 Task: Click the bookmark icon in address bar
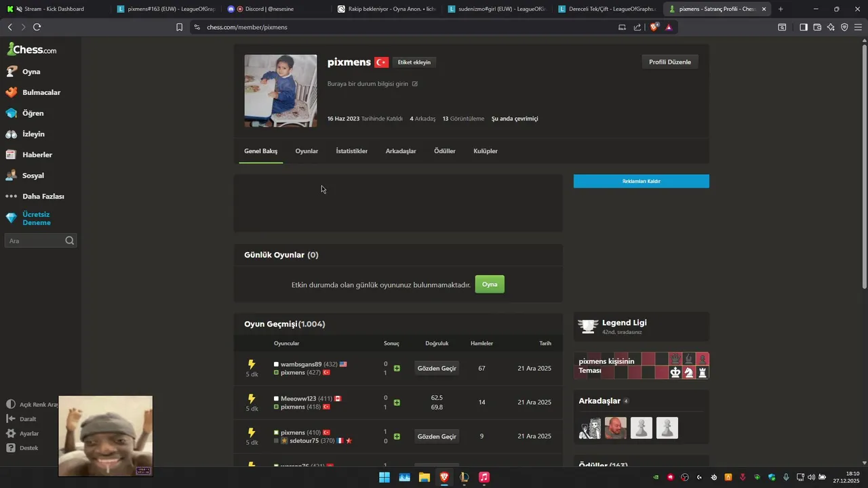click(179, 27)
